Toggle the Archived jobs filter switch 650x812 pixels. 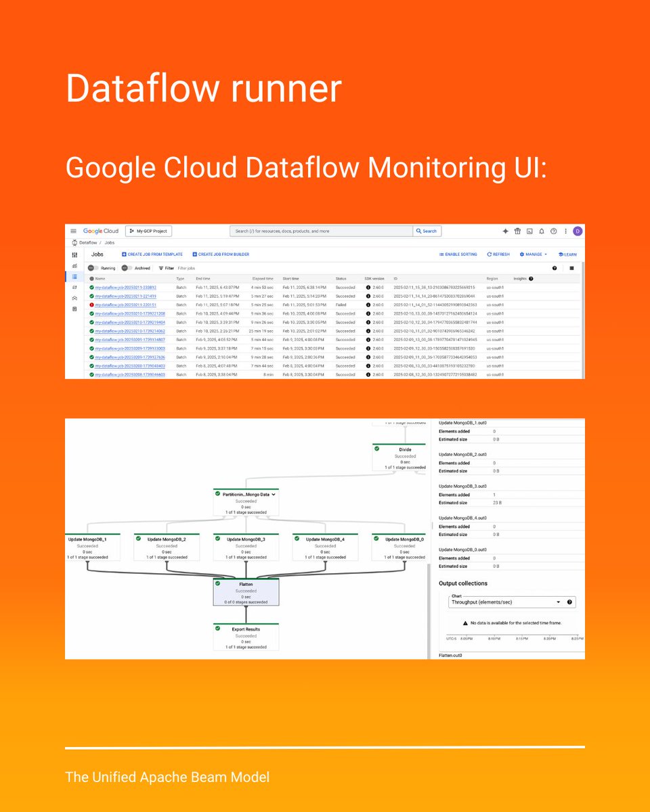127,268
